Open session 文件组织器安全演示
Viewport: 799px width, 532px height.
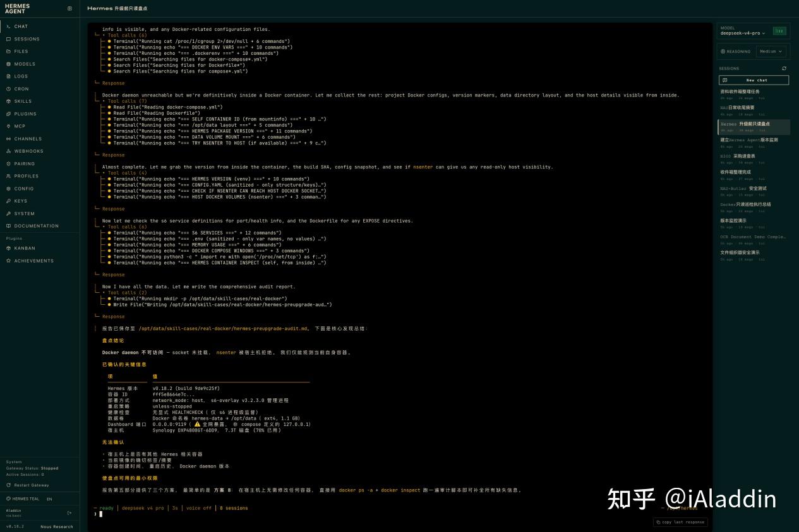(x=754, y=255)
